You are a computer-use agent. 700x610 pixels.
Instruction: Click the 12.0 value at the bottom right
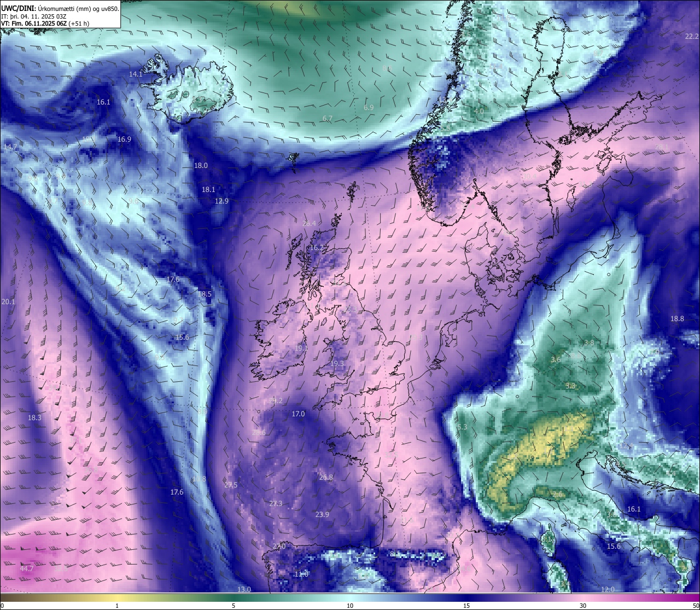[608, 589]
